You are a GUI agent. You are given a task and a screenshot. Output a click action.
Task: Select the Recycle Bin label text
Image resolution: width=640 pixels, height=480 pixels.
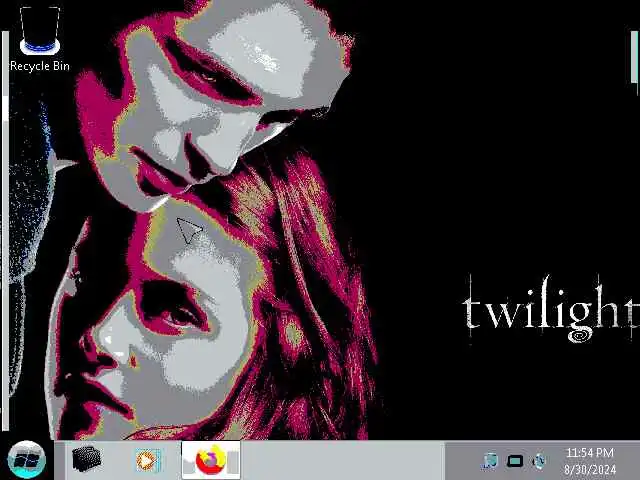point(40,66)
